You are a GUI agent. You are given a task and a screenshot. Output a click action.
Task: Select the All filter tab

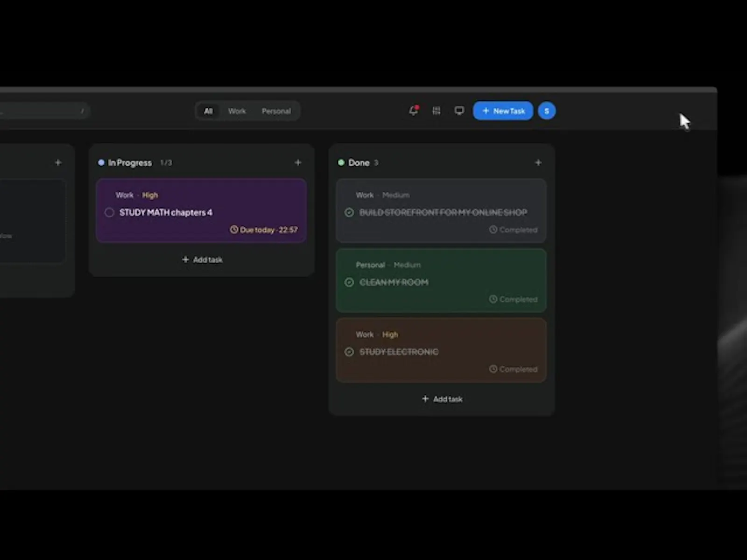click(x=208, y=111)
